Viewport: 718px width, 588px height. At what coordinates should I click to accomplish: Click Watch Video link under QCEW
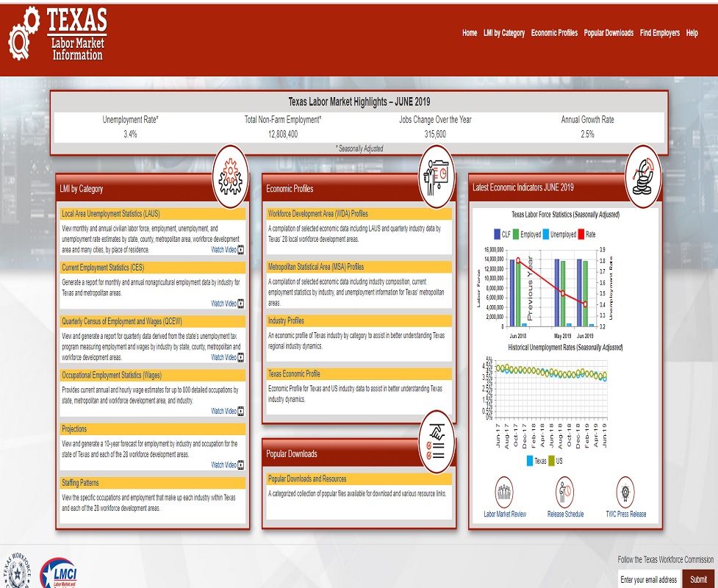tap(223, 357)
